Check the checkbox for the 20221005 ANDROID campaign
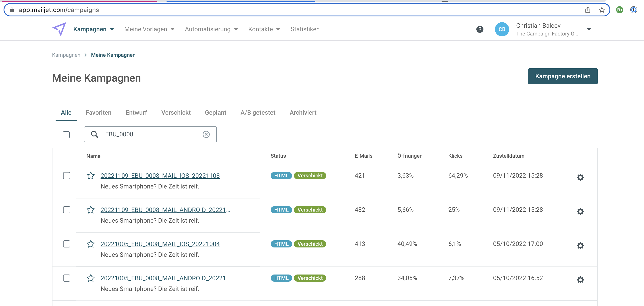The image size is (644, 306). [66, 278]
